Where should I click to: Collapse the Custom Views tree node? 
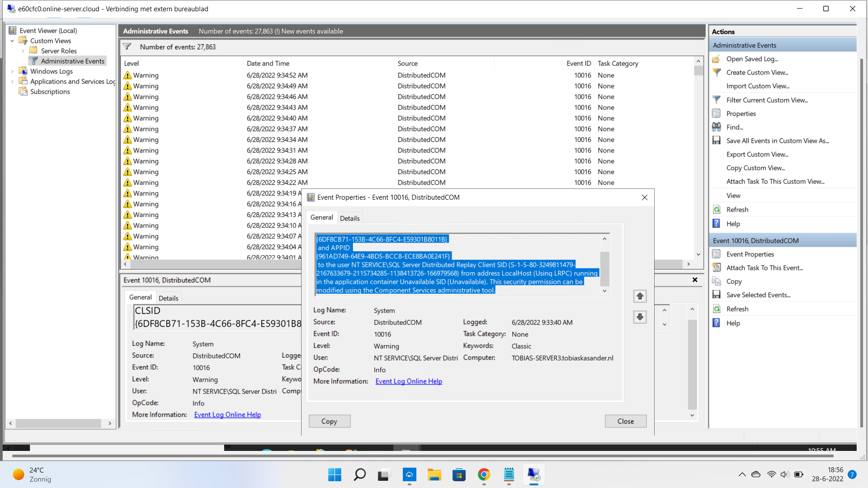click(12, 41)
